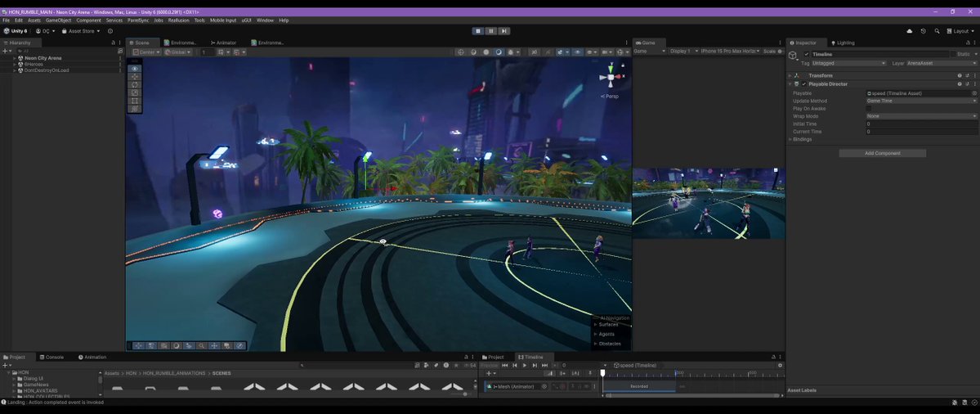Select the Rect tool in Scene toolbar
The width and height of the screenshot is (980, 414).
tap(134, 101)
